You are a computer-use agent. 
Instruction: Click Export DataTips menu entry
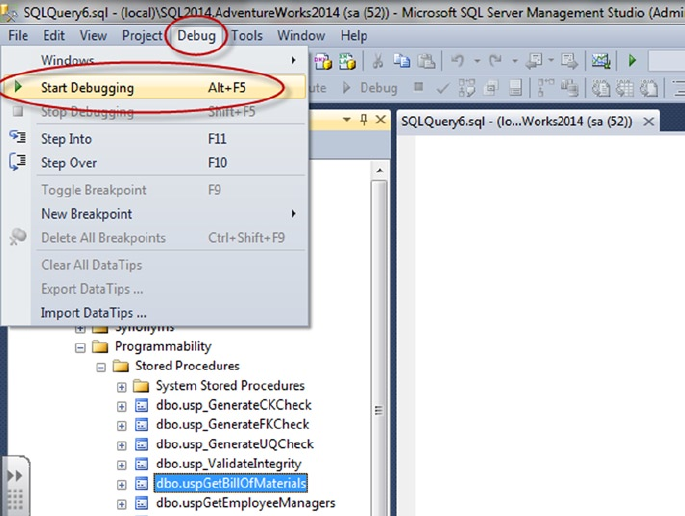point(155,289)
